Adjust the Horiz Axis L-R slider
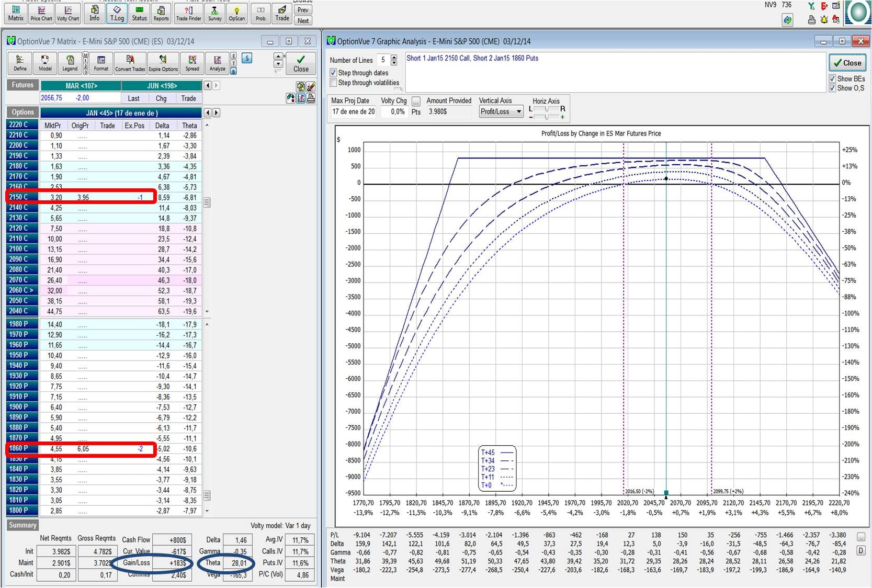872x588 pixels. tap(547, 109)
